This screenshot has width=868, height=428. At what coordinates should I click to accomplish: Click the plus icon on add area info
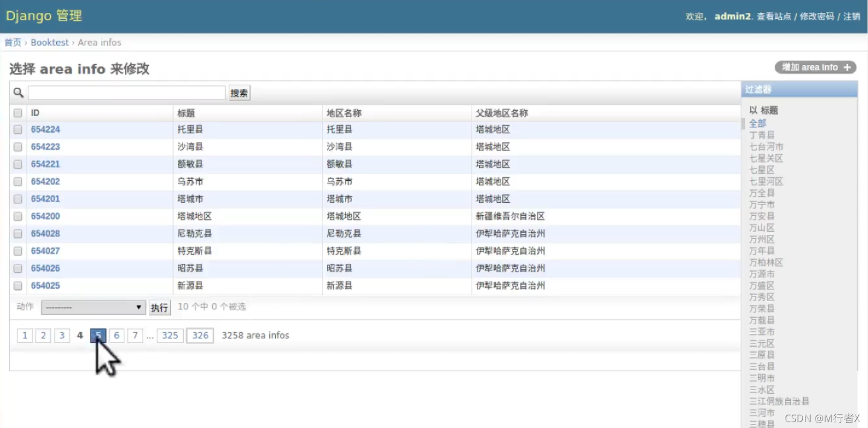(847, 67)
